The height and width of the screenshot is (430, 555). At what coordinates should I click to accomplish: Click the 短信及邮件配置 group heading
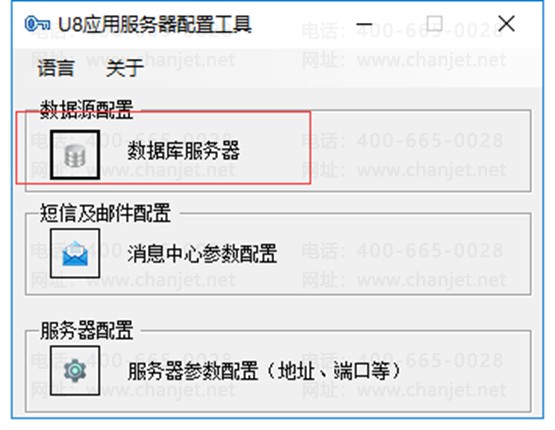(x=105, y=213)
